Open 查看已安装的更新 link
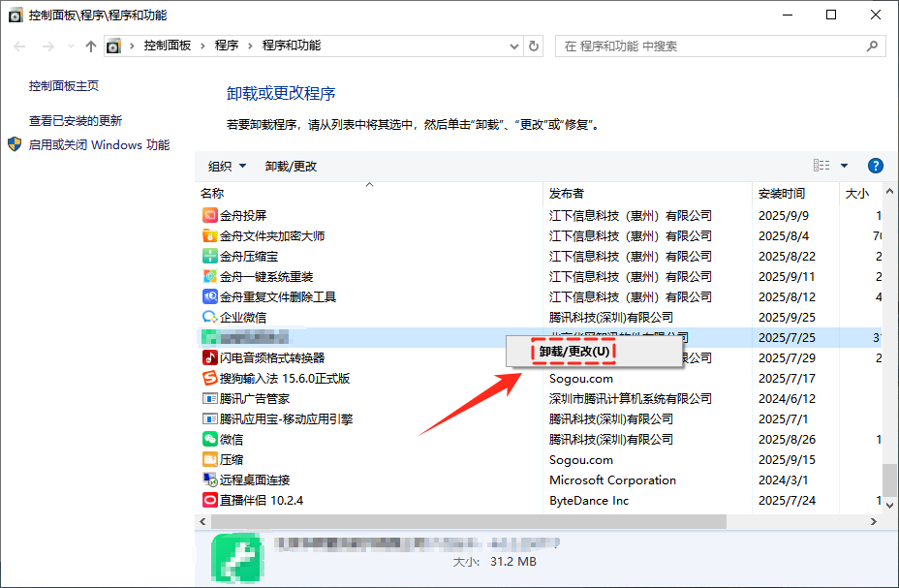This screenshot has width=899, height=588. (76, 121)
